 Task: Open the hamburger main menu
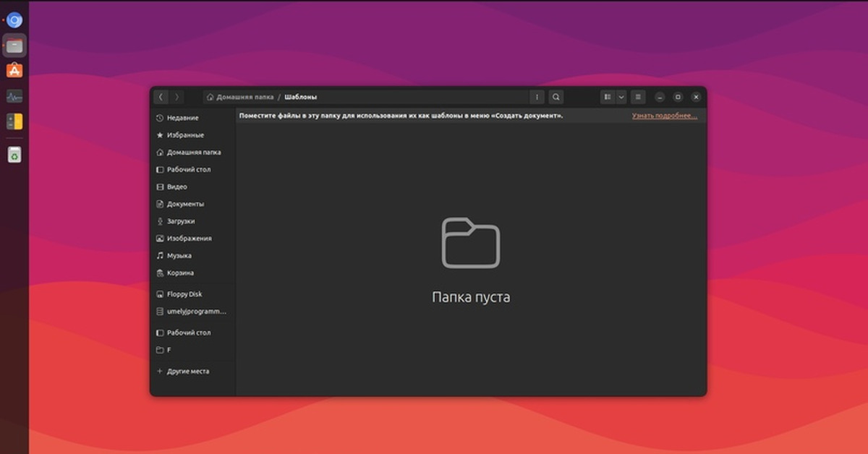pyautogui.click(x=637, y=97)
